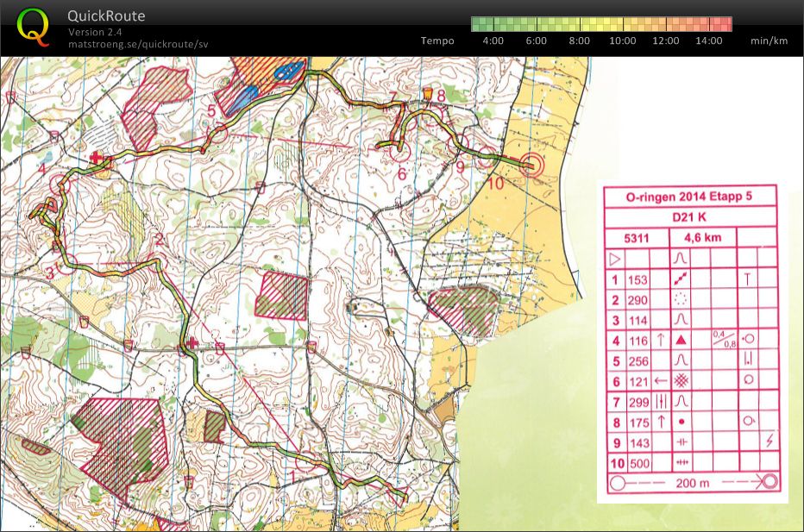Screen dimensions: 804x532
Task: Click control circle 5 on the map
Action: tap(217, 132)
